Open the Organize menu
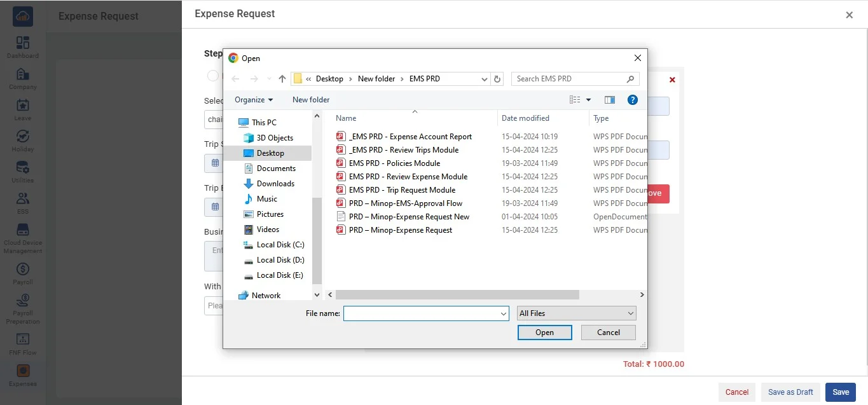The image size is (868, 405). (x=253, y=100)
